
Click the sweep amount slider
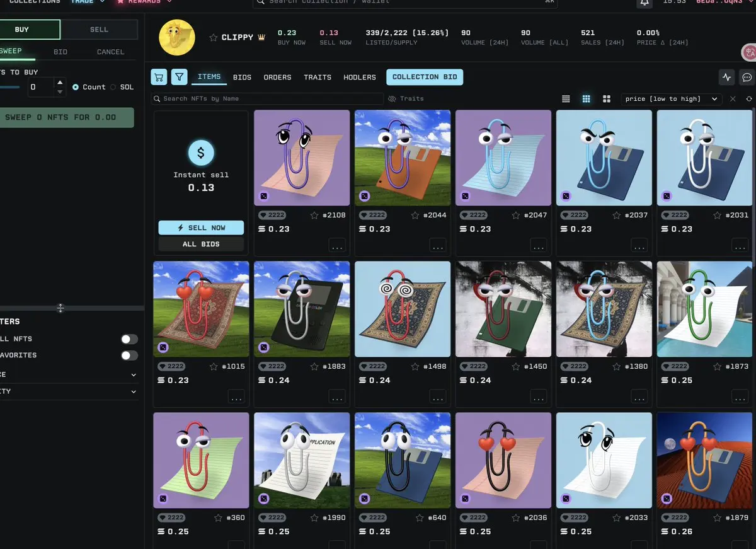point(9,87)
